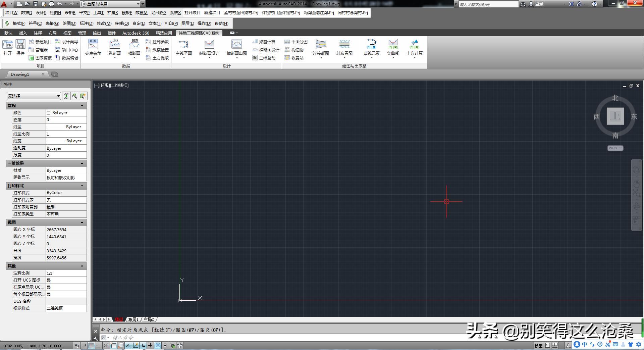This screenshot has width=644, height=350.
Task: Toggle lineweight display in the status bar
Action: [150, 345]
